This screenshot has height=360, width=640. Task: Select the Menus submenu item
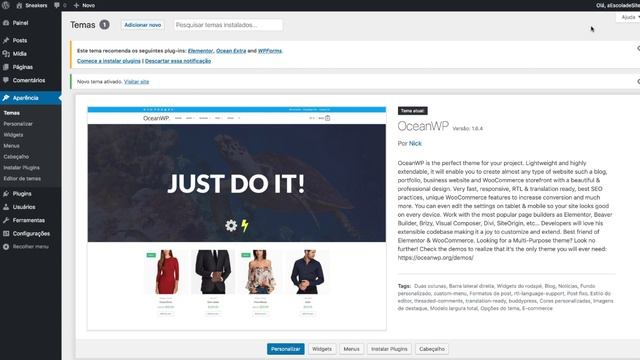coord(11,146)
